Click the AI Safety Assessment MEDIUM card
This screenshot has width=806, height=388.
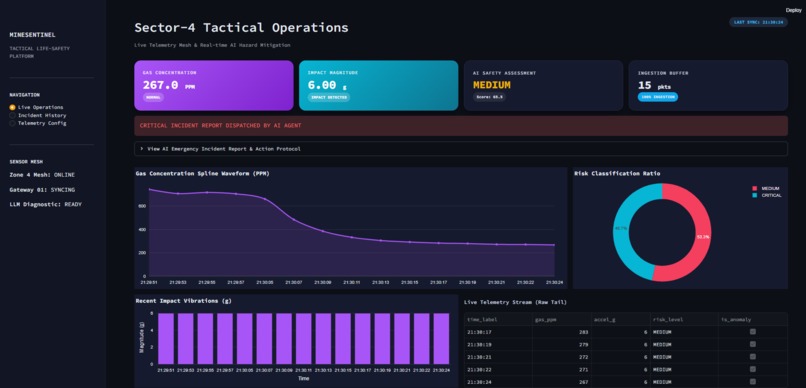pyautogui.click(x=543, y=85)
